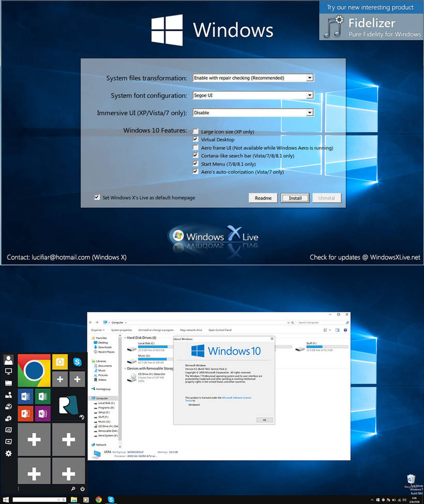The height and width of the screenshot is (504, 424).
Task: Launch the Outlook tile in Start menu
Action: click(x=60, y=362)
